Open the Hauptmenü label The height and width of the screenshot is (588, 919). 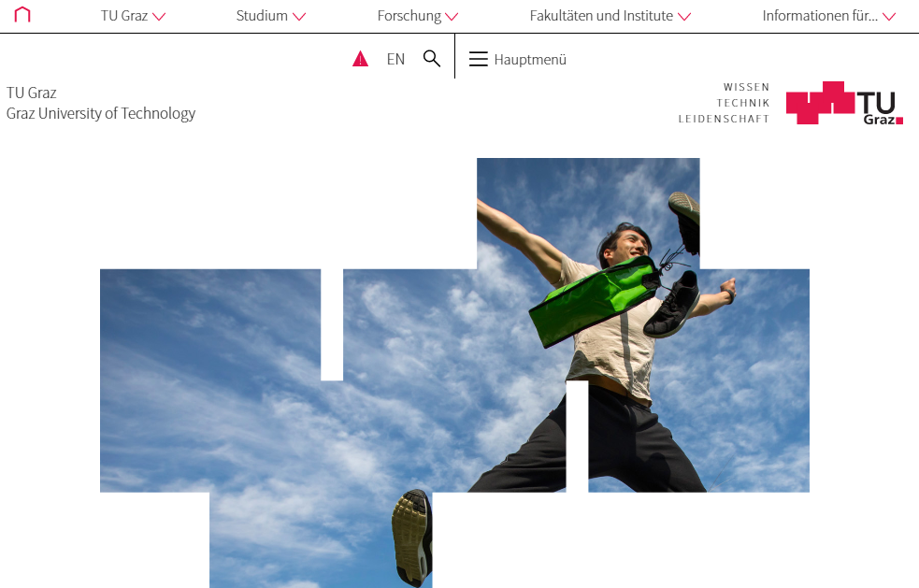click(x=530, y=59)
